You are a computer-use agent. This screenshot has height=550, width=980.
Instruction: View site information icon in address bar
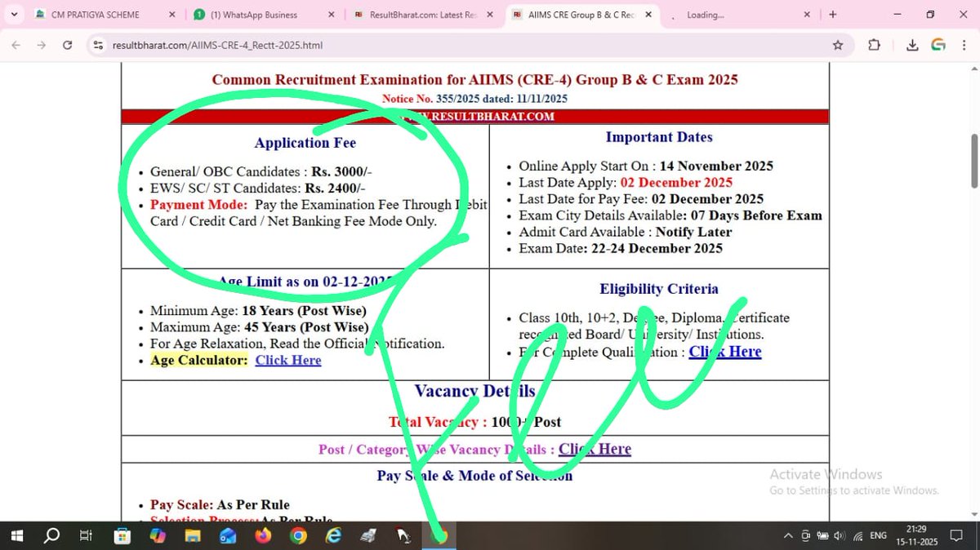99,46
